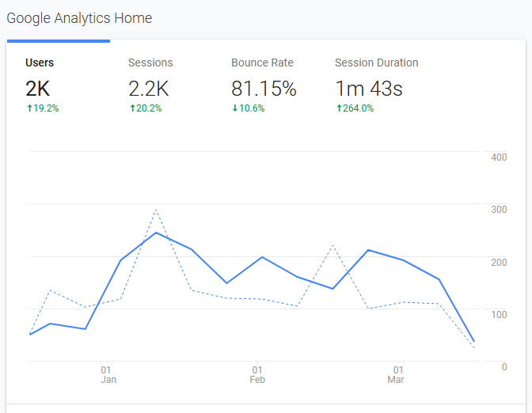Viewport: 532px width, 413px height.
Task: Click the '300' y-axis label
Action: coord(499,210)
